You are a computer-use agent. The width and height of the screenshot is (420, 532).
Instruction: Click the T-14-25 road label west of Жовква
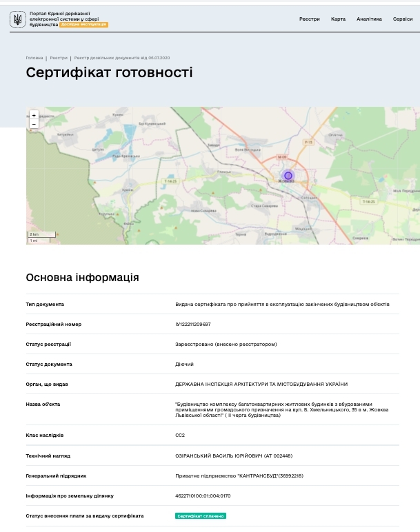(170, 181)
